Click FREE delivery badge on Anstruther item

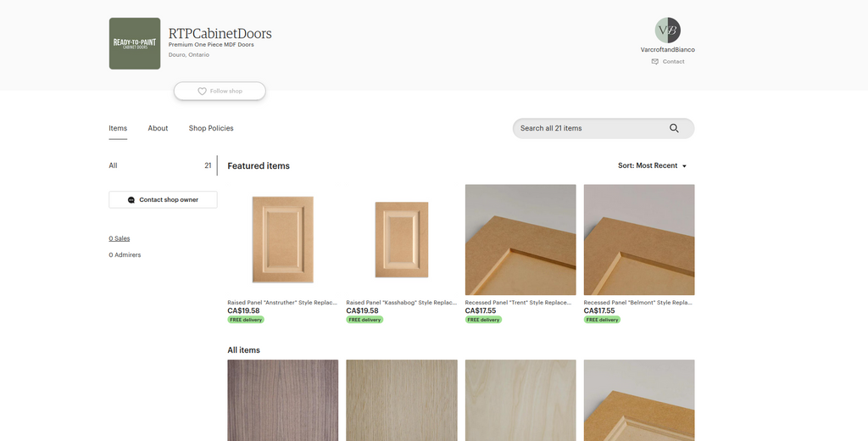pyautogui.click(x=246, y=320)
